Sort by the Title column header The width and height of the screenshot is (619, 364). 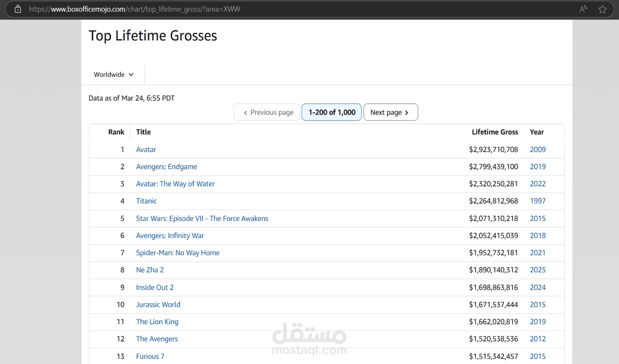[x=143, y=132]
